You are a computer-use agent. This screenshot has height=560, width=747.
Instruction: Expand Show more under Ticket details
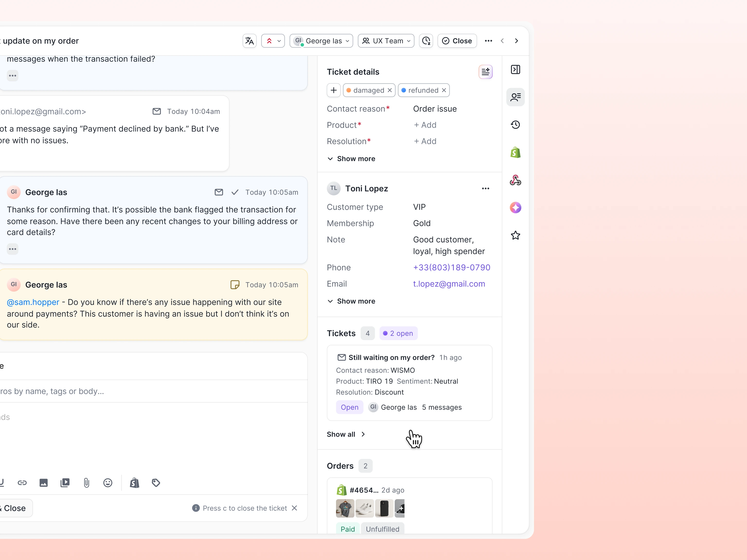tap(351, 159)
